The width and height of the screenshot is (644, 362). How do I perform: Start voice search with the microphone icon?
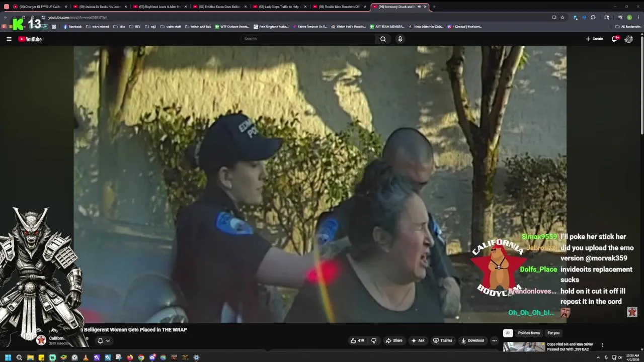pyautogui.click(x=400, y=39)
